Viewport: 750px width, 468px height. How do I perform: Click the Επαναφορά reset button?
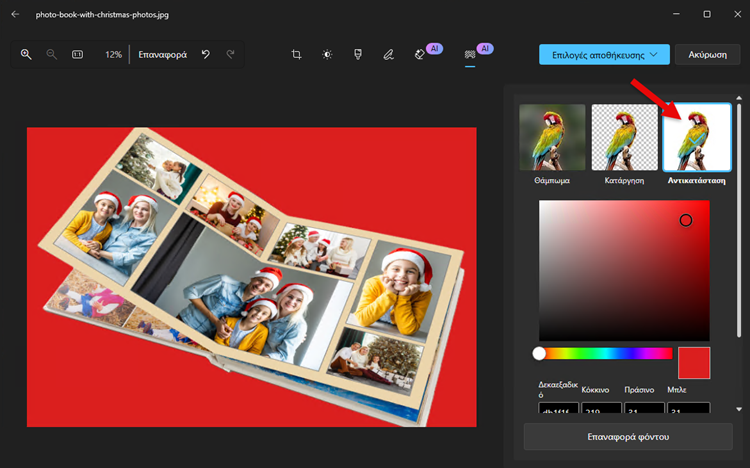(x=163, y=54)
